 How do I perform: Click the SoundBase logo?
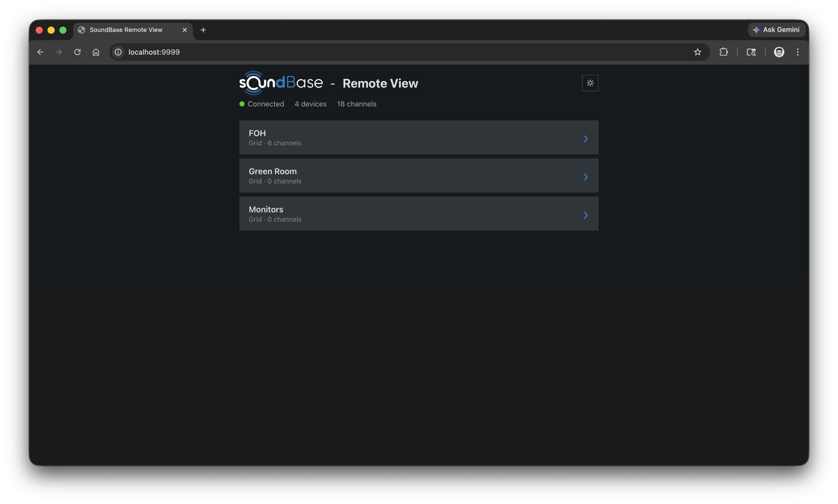281,83
